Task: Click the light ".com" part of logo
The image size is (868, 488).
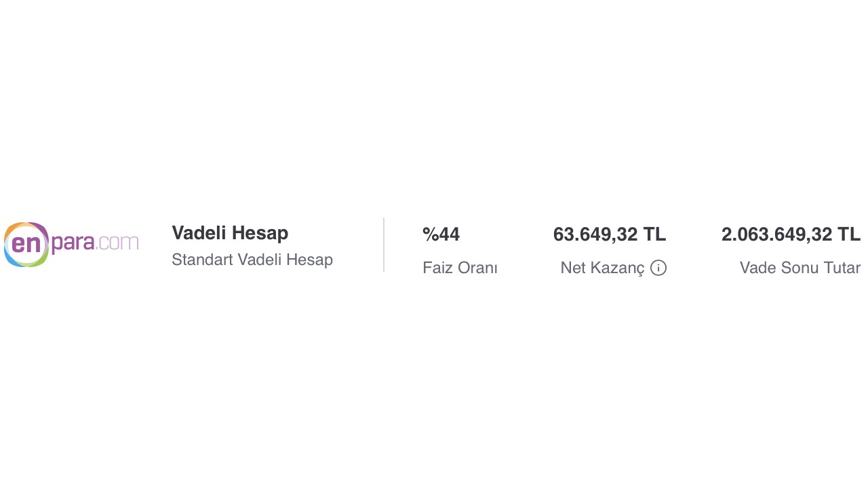Action: 118,243
